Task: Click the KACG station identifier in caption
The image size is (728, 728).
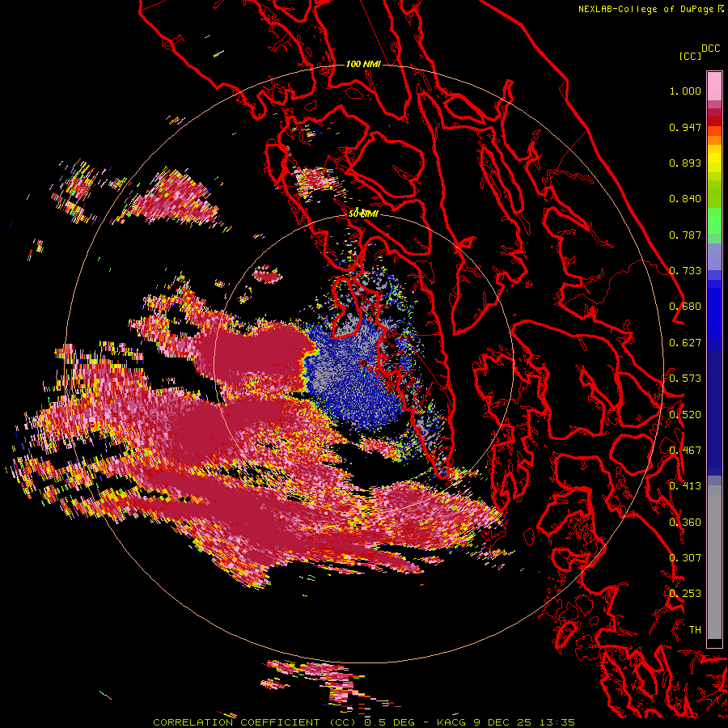Action: [453, 722]
